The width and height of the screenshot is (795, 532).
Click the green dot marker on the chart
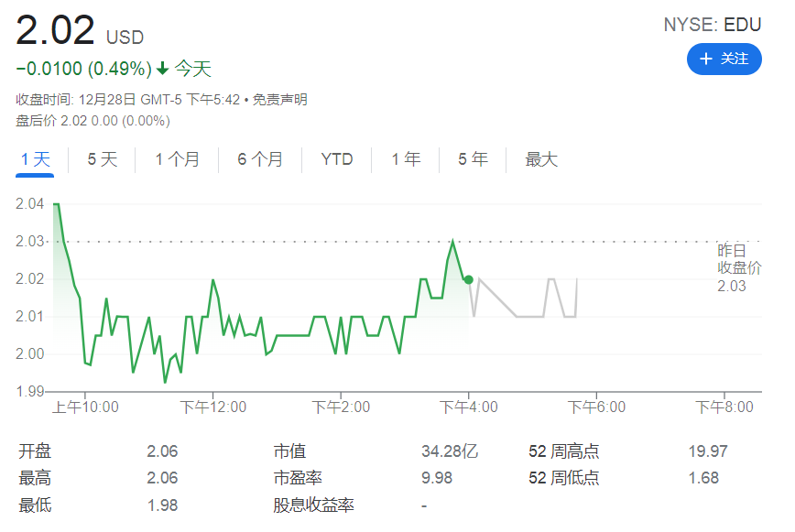click(x=468, y=279)
